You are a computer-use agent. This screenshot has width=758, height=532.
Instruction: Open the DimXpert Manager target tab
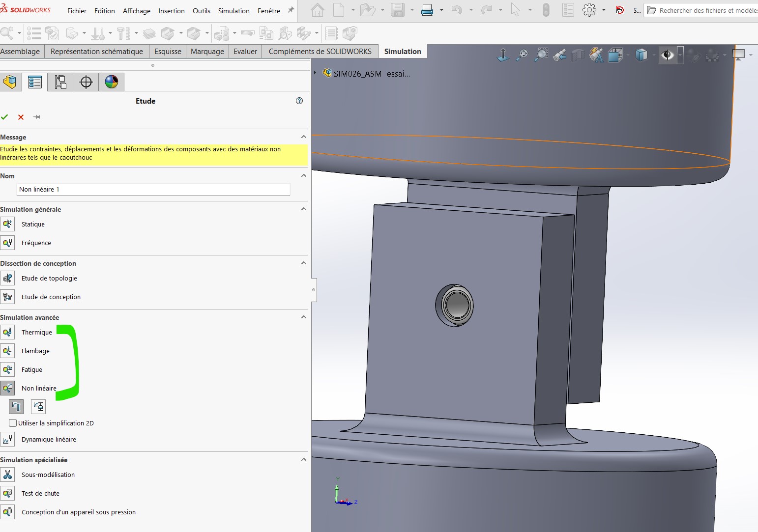[86, 82]
